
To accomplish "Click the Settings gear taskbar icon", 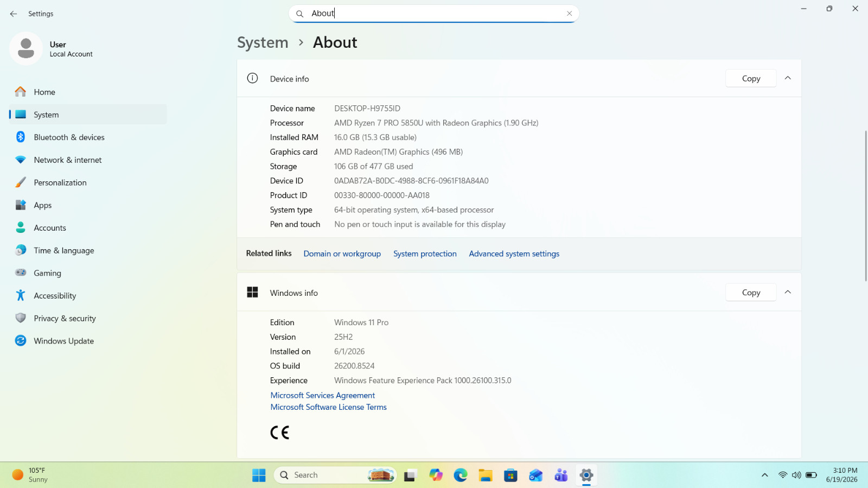I will [x=586, y=475].
